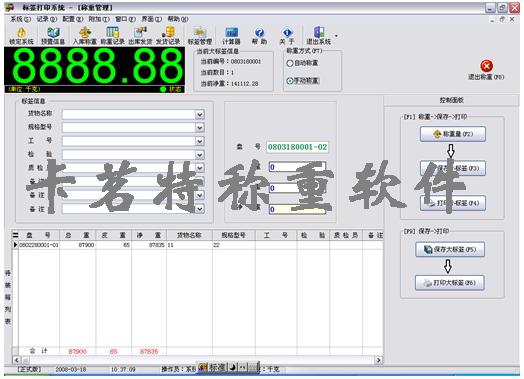524x379 pixels.
Task: Click the red 合计 total 87900 value
Action: [78, 352]
